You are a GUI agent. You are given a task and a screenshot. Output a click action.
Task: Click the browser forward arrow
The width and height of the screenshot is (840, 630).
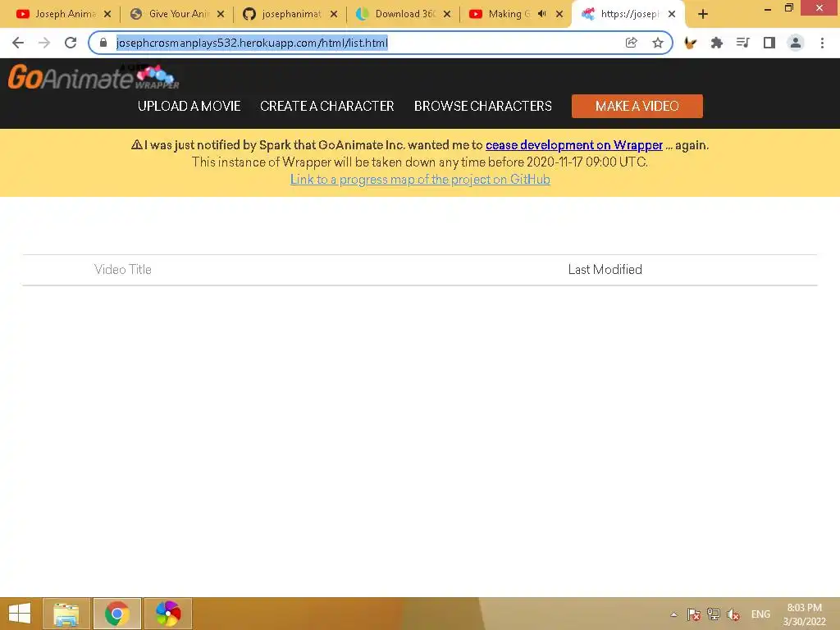click(44, 43)
